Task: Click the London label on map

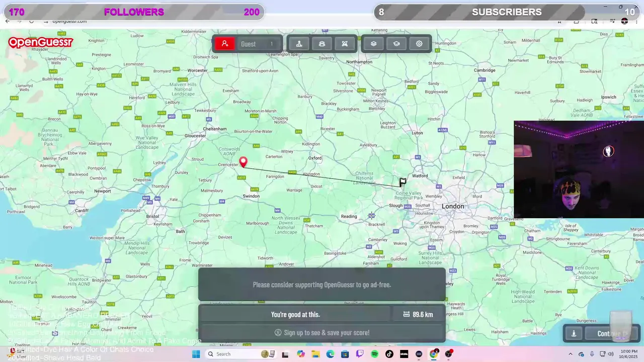Action: 453,206
